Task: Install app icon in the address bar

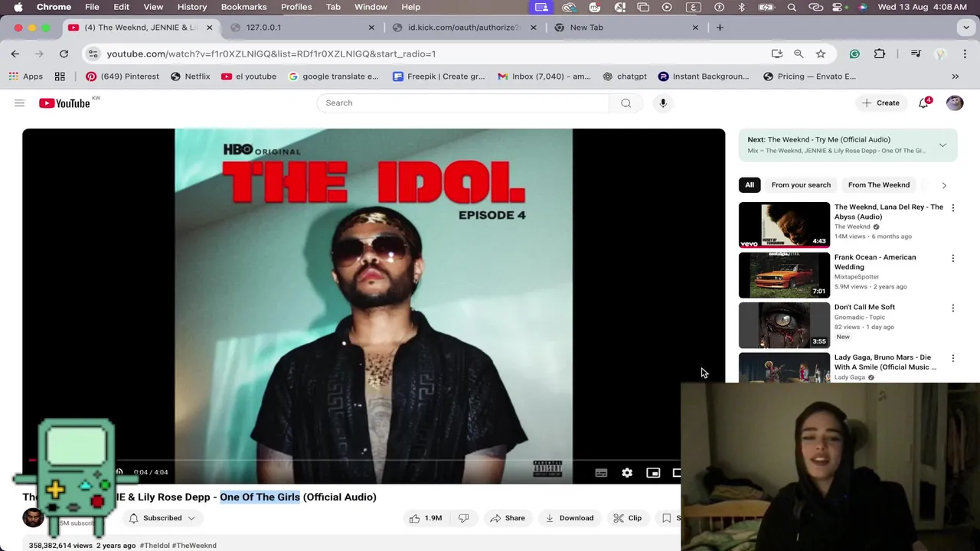Action: click(777, 54)
